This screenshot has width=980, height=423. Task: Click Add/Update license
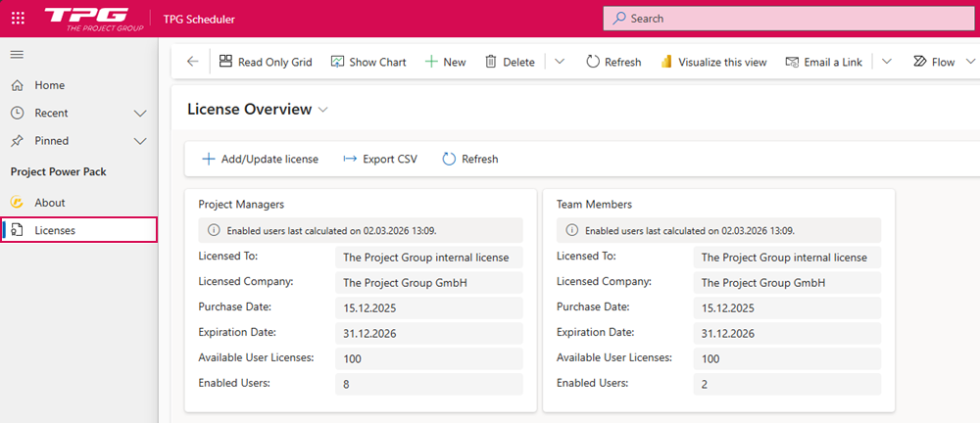tap(260, 159)
